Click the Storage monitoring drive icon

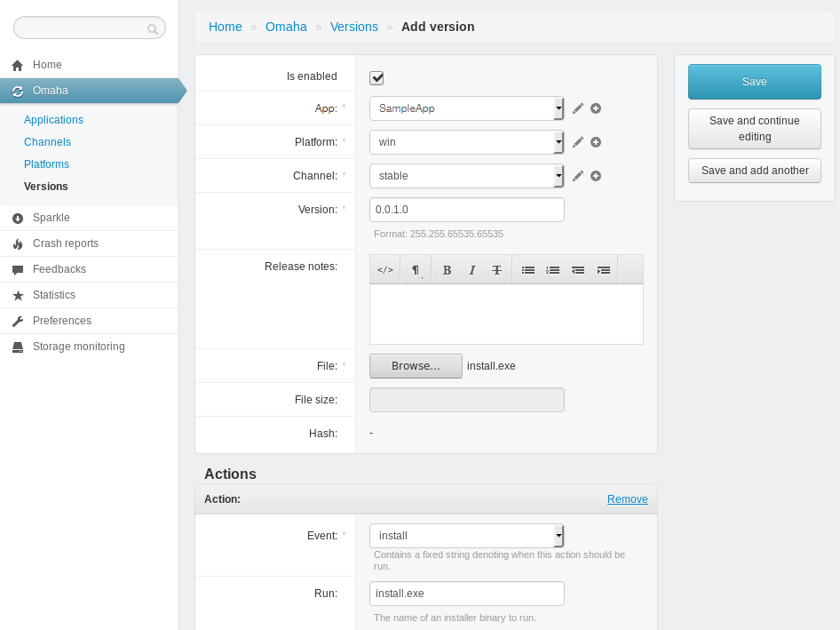(18, 347)
